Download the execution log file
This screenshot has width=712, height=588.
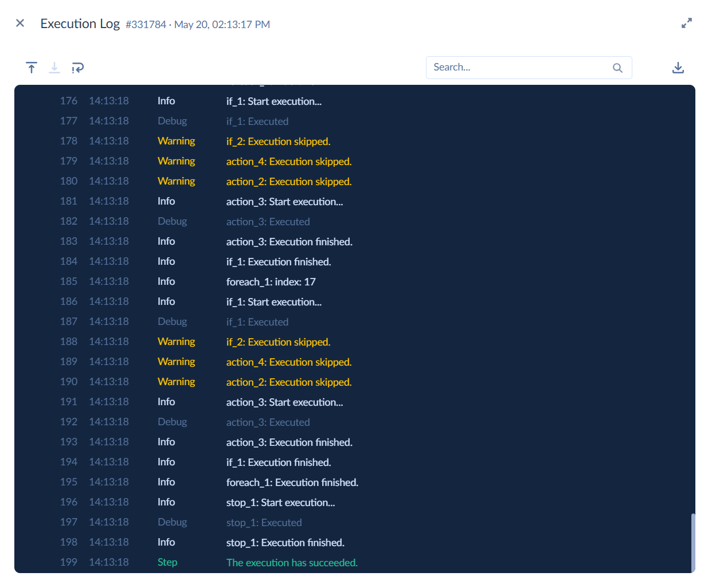pyautogui.click(x=678, y=68)
